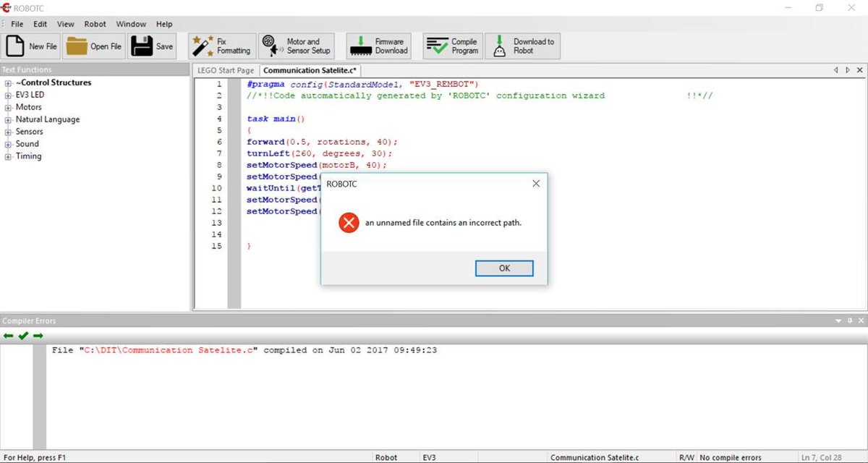868x463 pixels.
Task: Click the Download to Robot icon
Action: pyautogui.click(x=499, y=46)
